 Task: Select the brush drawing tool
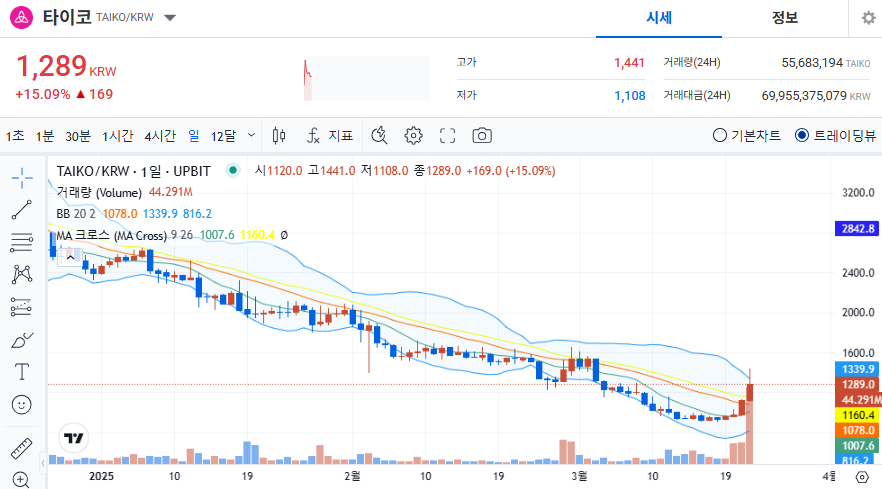pyautogui.click(x=22, y=340)
